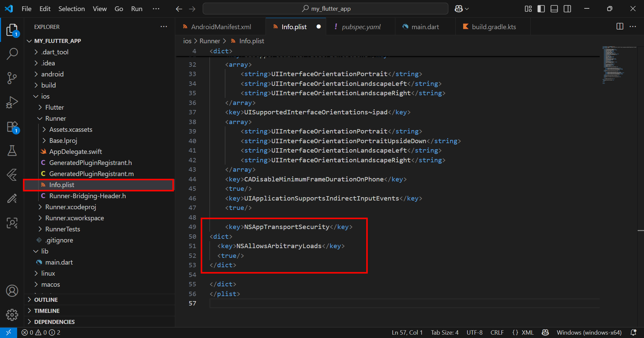644x338 pixels.
Task: Open the Manage gear icon
Action: pyautogui.click(x=12, y=315)
